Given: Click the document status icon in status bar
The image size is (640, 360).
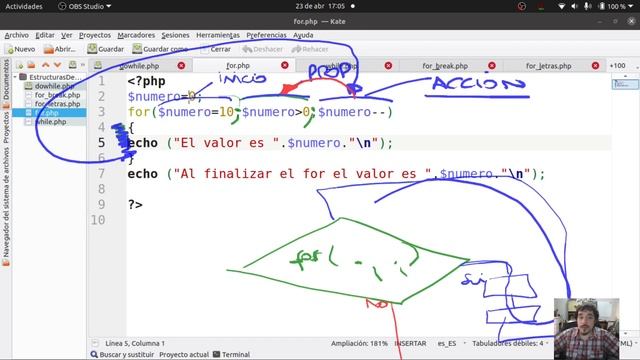Looking at the screenshot, I should 95,343.
